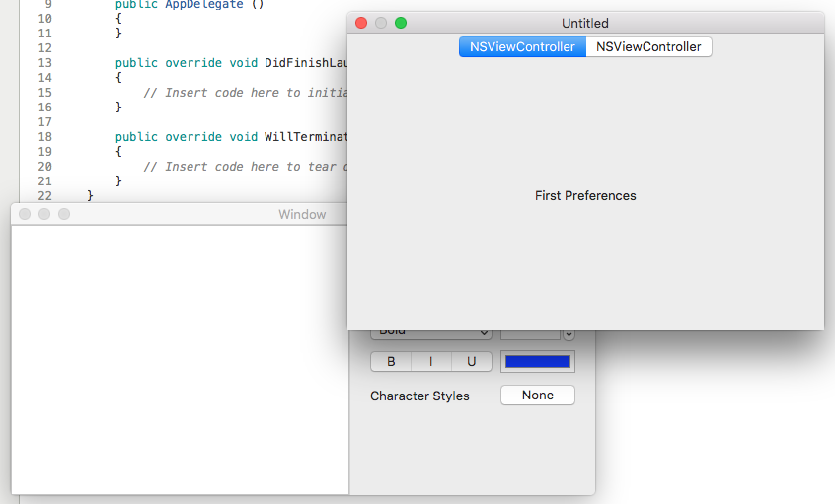The image size is (835, 504).
Task: Close the Untitled window with red button
Action: pos(361,23)
